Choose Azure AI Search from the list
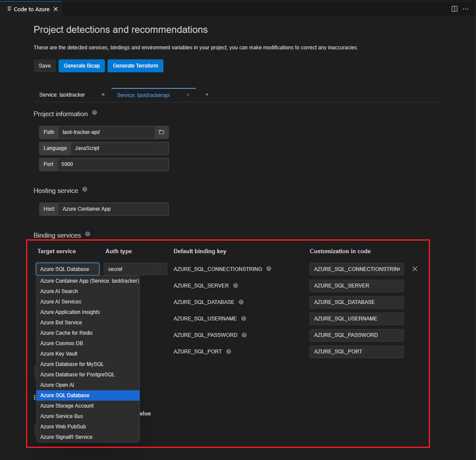Image resolution: width=476 pixels, height=460 pixels. click(88, 291)
